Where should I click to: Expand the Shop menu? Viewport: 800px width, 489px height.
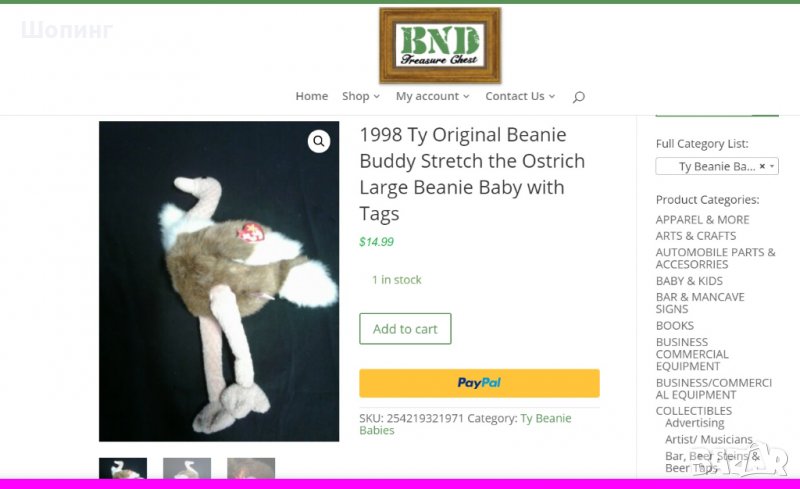tap(361, 96)
